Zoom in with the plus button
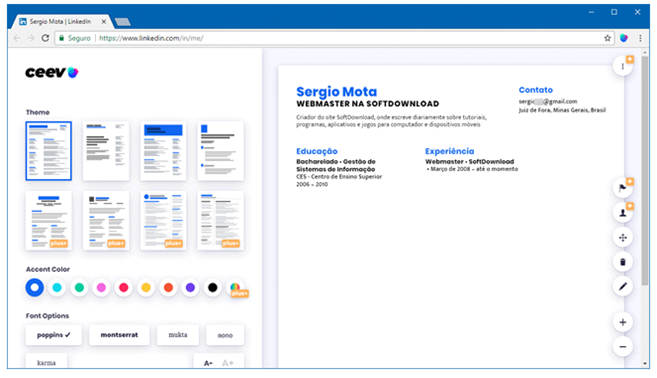657x378 pixels. tap(623, 322)
